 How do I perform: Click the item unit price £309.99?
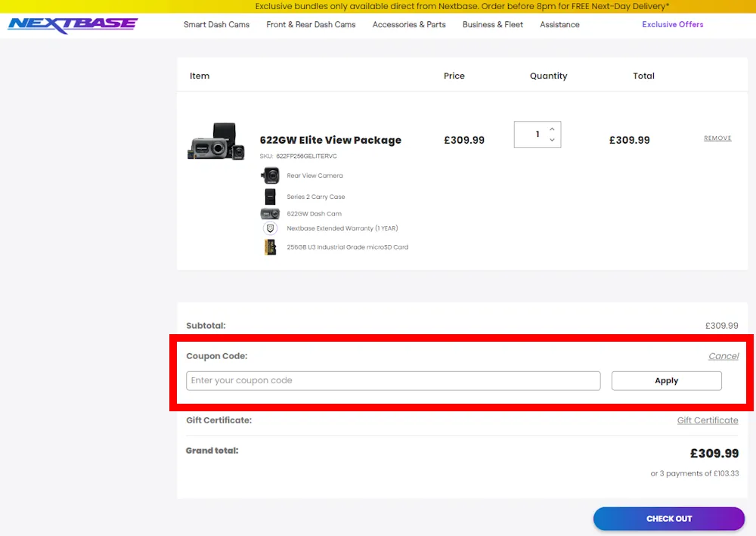pos(464,140)
